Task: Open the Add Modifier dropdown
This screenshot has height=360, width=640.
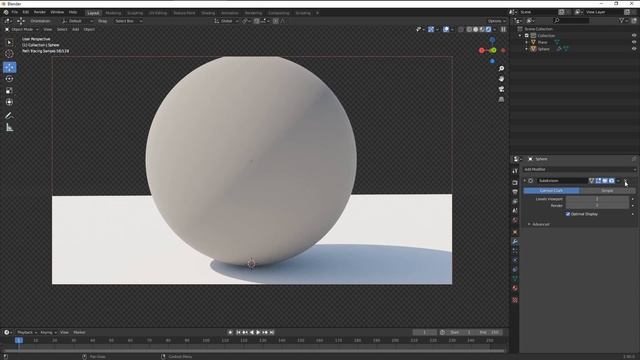Action: point(580,169)
